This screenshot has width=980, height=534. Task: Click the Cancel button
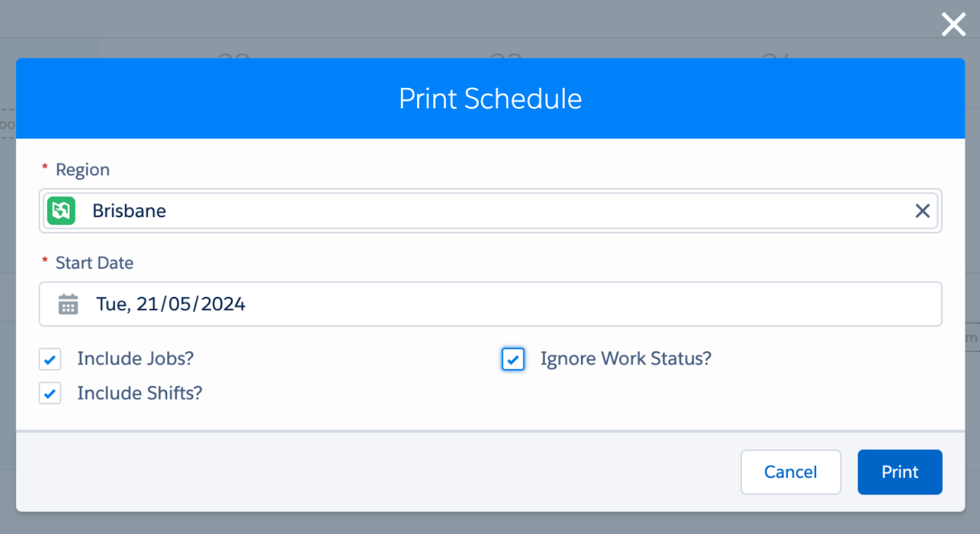click(791, 472)
